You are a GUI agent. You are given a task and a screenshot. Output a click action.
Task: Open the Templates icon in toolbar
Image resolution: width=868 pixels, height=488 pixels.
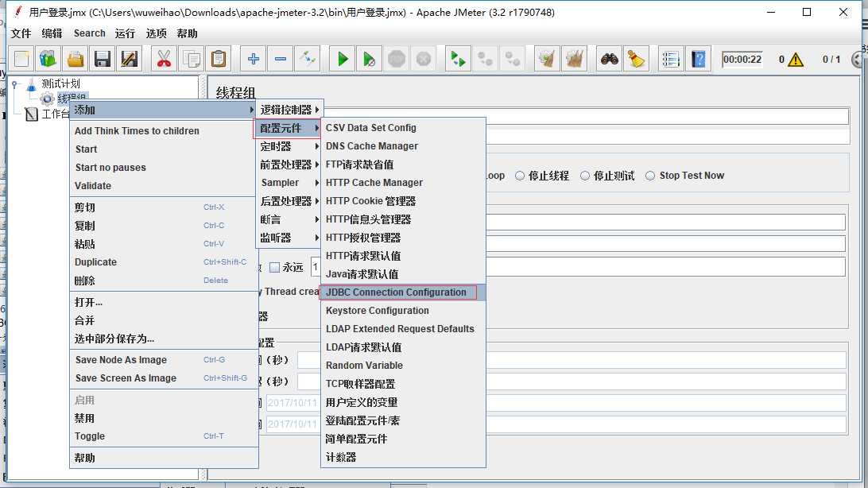(x=48, y=59)
